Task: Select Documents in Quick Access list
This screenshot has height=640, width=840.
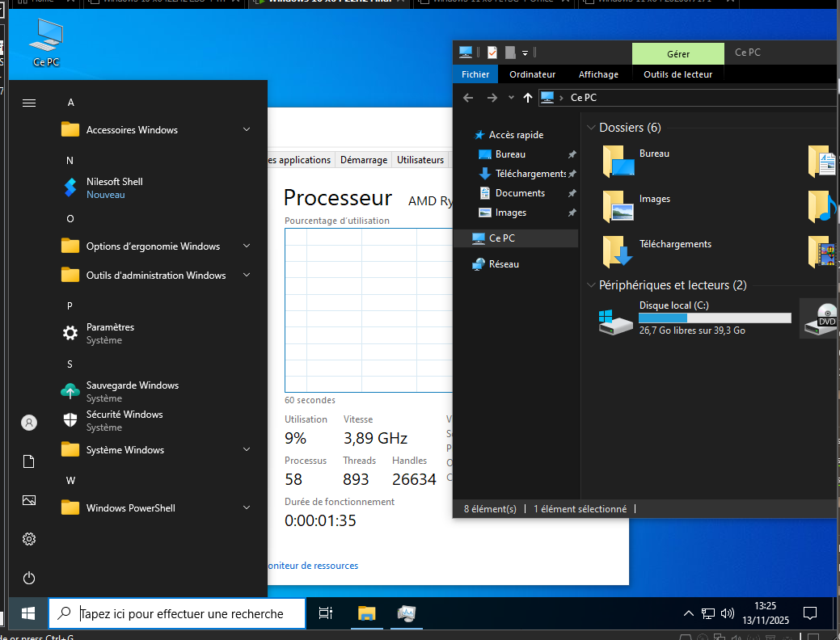Action: [x=520, y=193]
